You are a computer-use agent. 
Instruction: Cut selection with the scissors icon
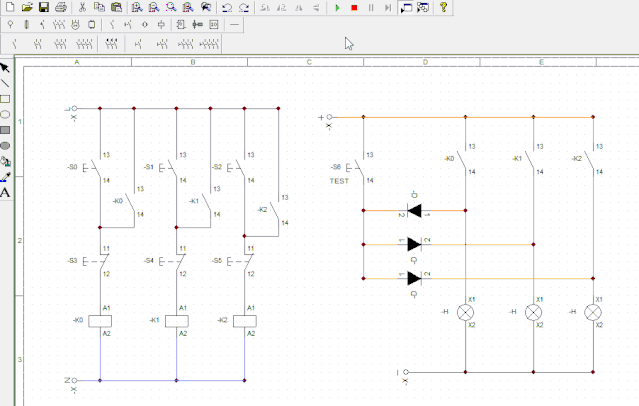coord(82,7)
